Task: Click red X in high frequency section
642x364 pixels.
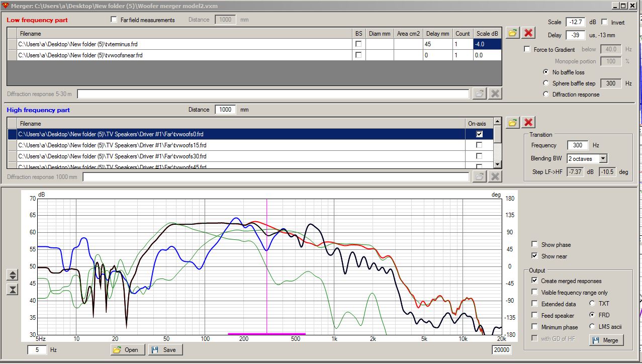Action: tap(528, 122)
